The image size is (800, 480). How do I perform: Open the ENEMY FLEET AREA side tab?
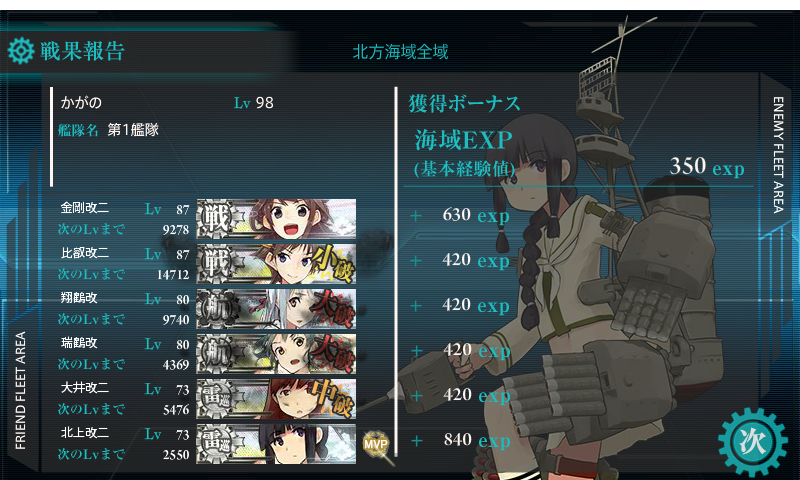tap(778, 155)
